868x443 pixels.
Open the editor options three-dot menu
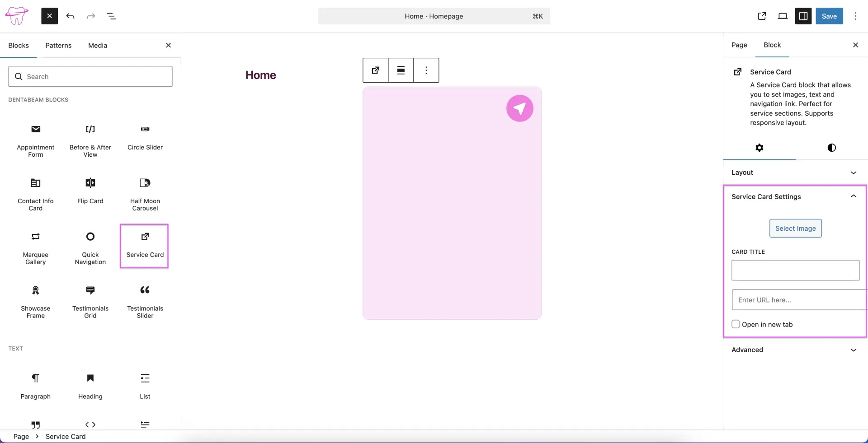pyautogui.click(x=855, y=16)
